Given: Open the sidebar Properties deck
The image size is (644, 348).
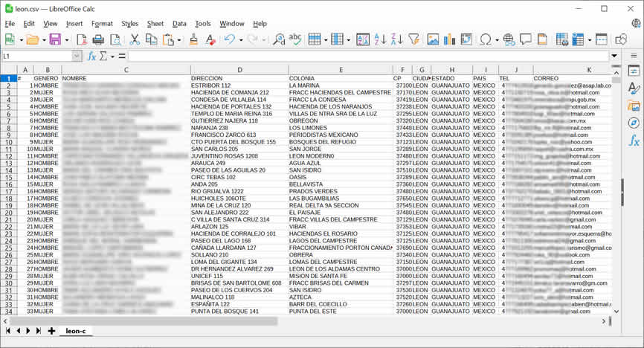Looking at the screenshot, I should [634, 71].
